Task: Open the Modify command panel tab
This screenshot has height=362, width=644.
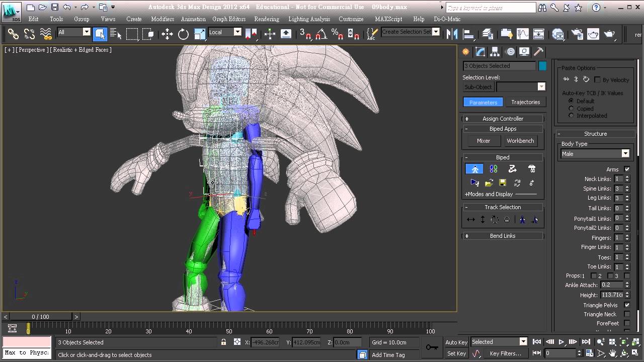Action: (480, 52)
